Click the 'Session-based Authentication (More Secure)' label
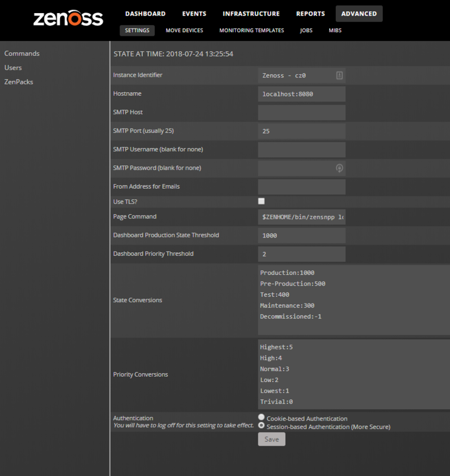 tap(329, 427)
